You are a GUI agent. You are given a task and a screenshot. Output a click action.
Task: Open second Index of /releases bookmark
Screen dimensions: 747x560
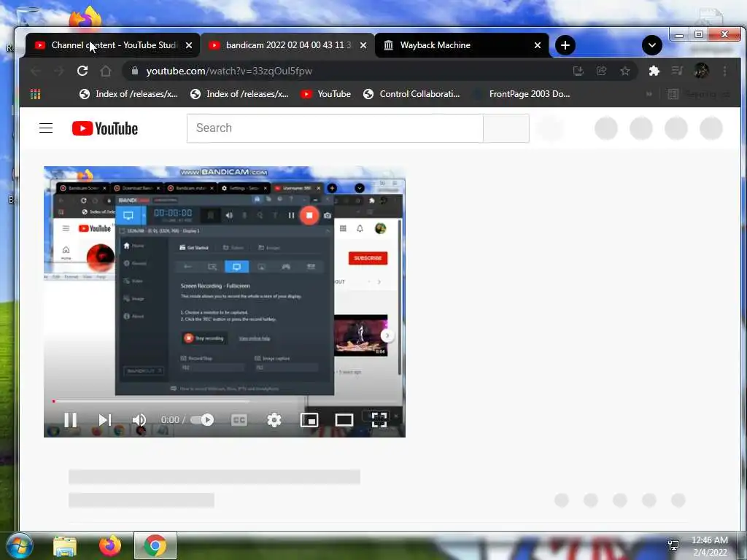click(x=239, y=94)
